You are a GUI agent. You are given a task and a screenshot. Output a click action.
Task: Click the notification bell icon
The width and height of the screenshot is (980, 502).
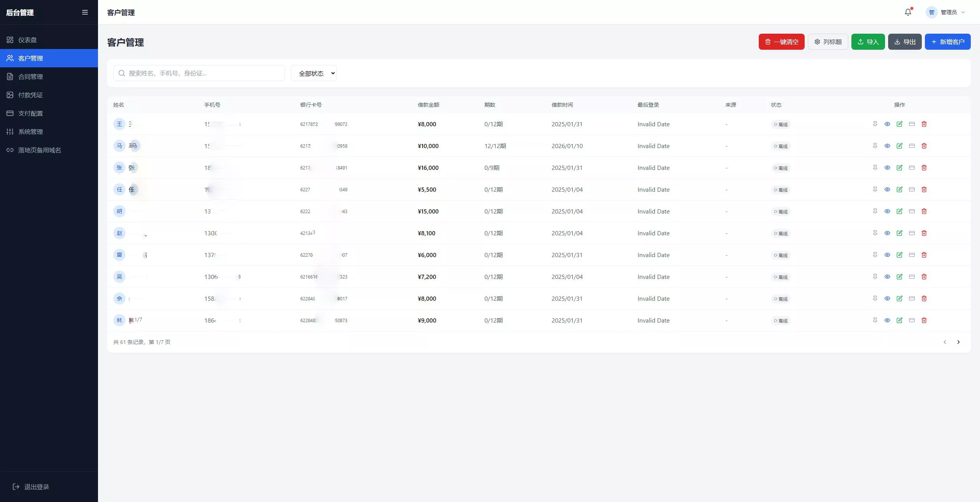coord(908,12)
